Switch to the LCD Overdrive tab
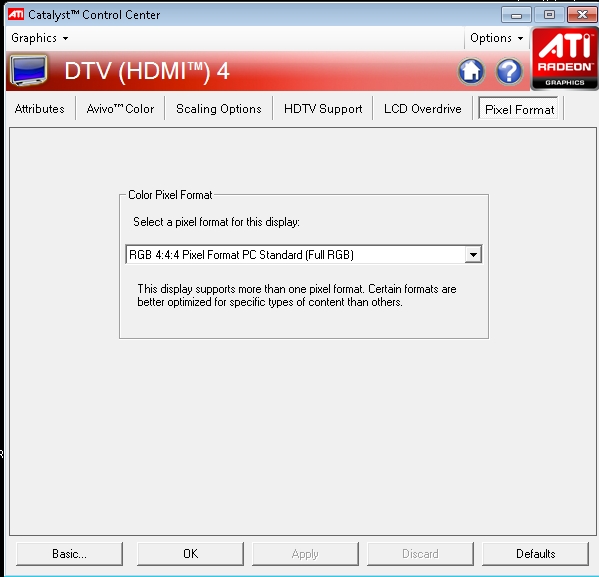 (x=423, y=109)
